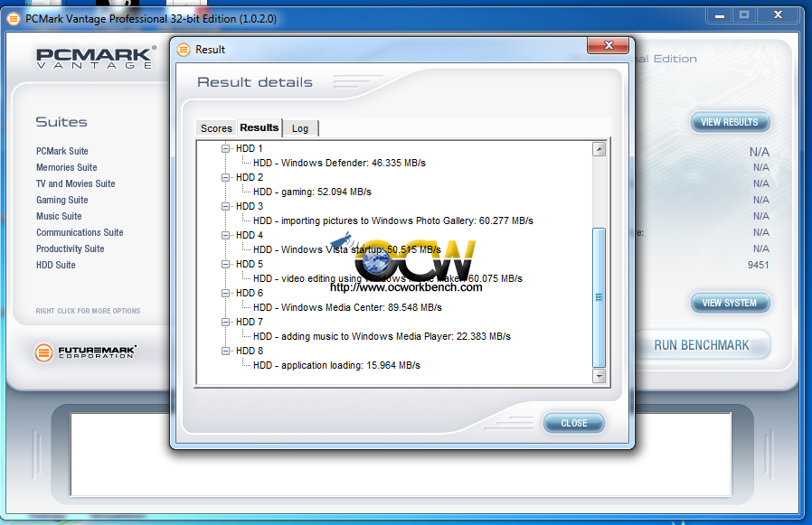Select TV and Movies Suite
Screen dimensions: 812x525
pos(76,183)
